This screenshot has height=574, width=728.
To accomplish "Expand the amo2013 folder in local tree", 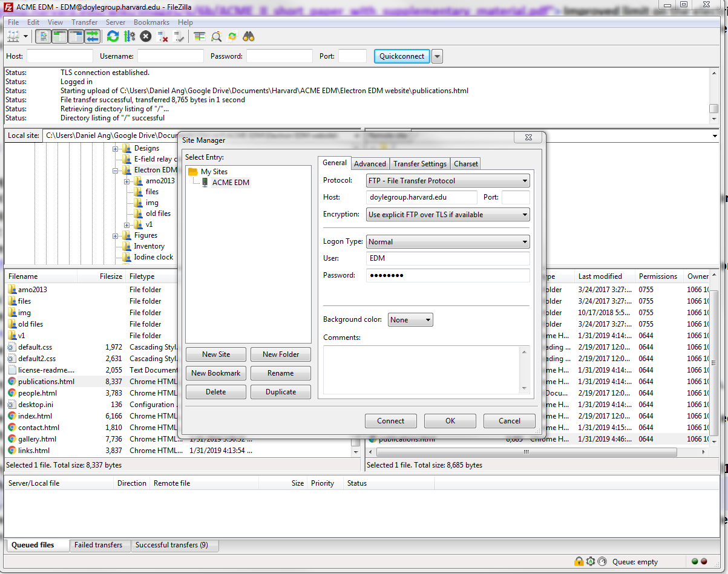I will coord(127,181).
